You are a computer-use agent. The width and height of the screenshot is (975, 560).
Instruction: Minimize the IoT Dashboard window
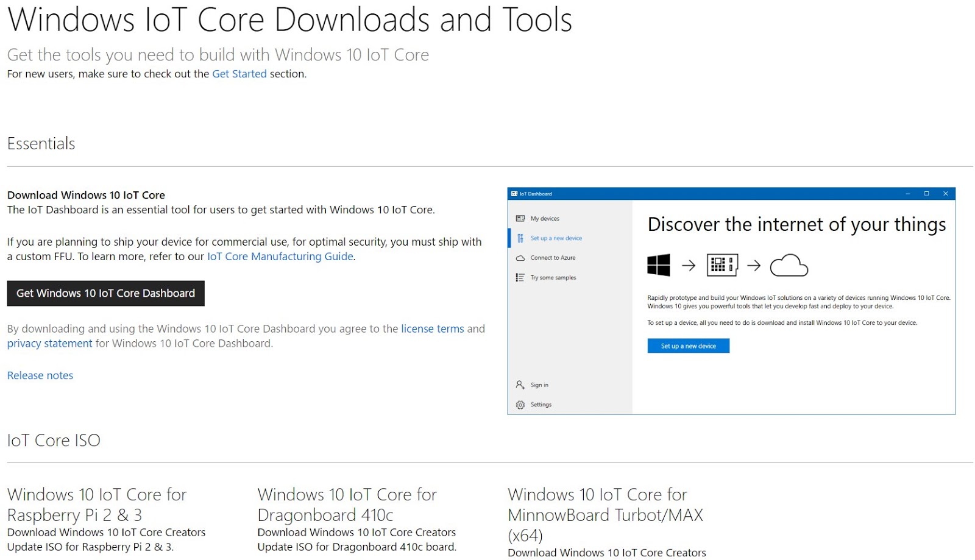[907, 194]
